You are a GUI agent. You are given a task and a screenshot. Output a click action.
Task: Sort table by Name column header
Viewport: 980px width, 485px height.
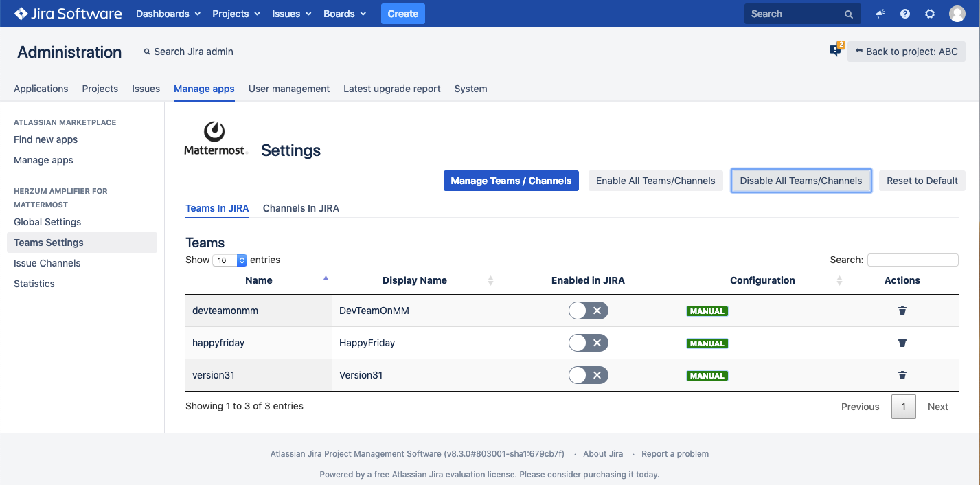pyautogui.click(x=259, y=280)
